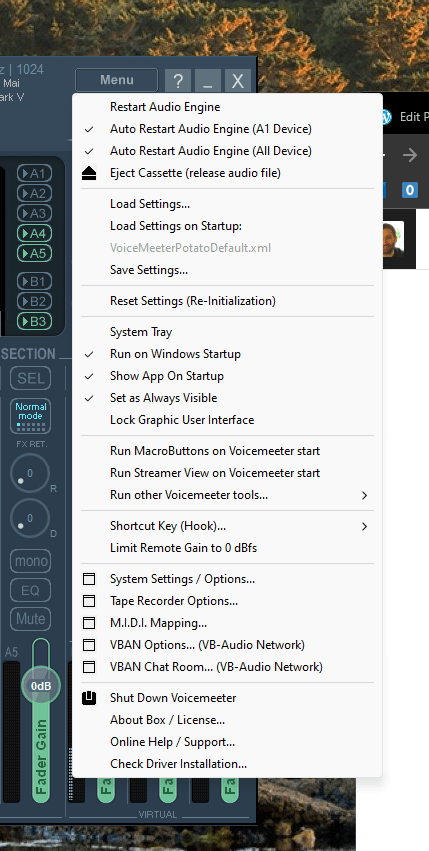
Task: Disable A5 bus routing button
Action: tap(34, 253)
